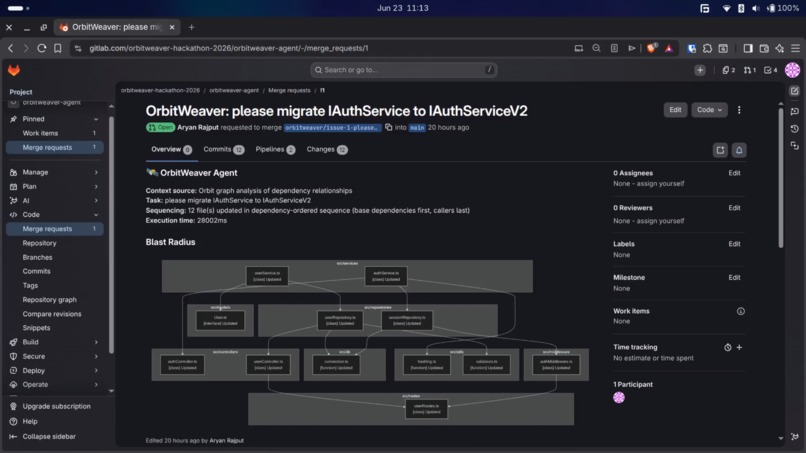Click the Work items pinned sidebar entry

click(x=54, y=133)
